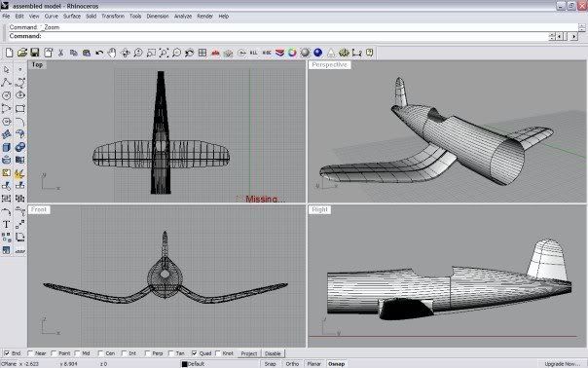The height and width of the screenshot is (368, 588).
Task: Click the blue Render sphere icon
Action: click(318, 53)
